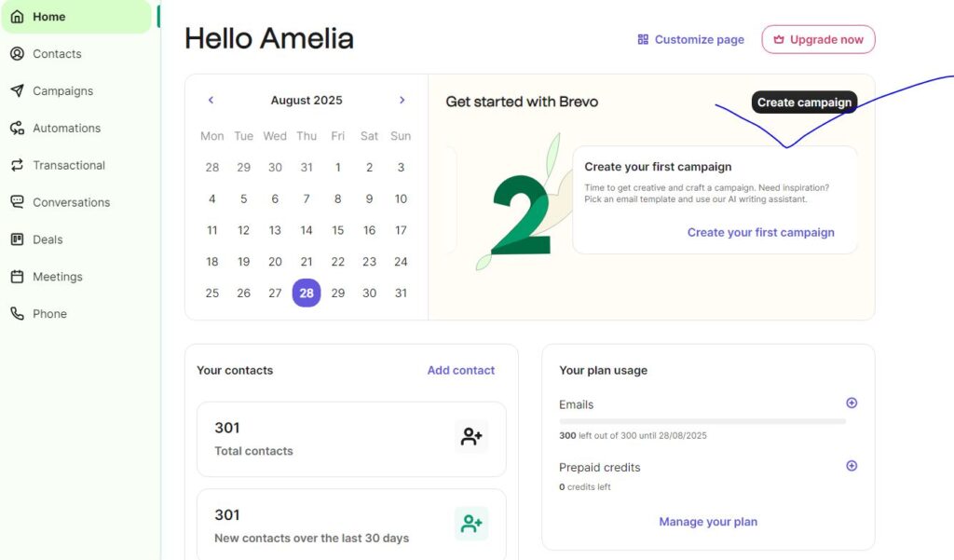The width and height of the screenshot is (954, 560).
Task: Click the plus icon next to Emails
Action: point(852,403)
